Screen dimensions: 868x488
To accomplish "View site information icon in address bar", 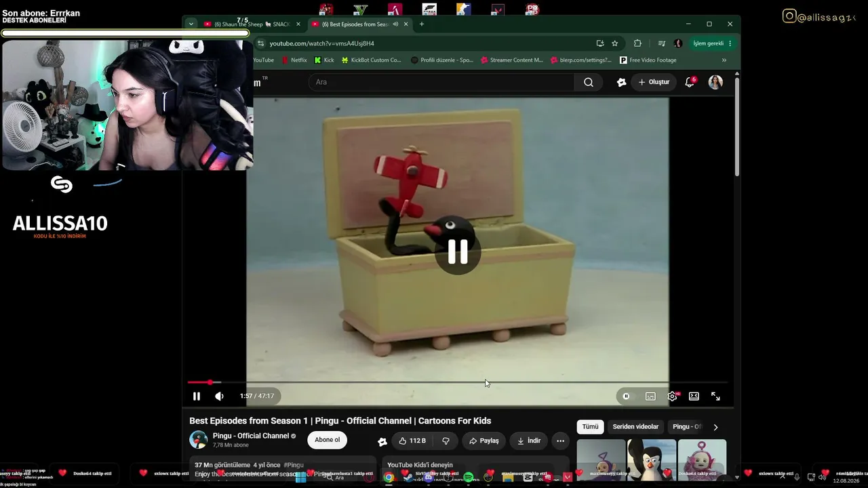I will 261,43.
